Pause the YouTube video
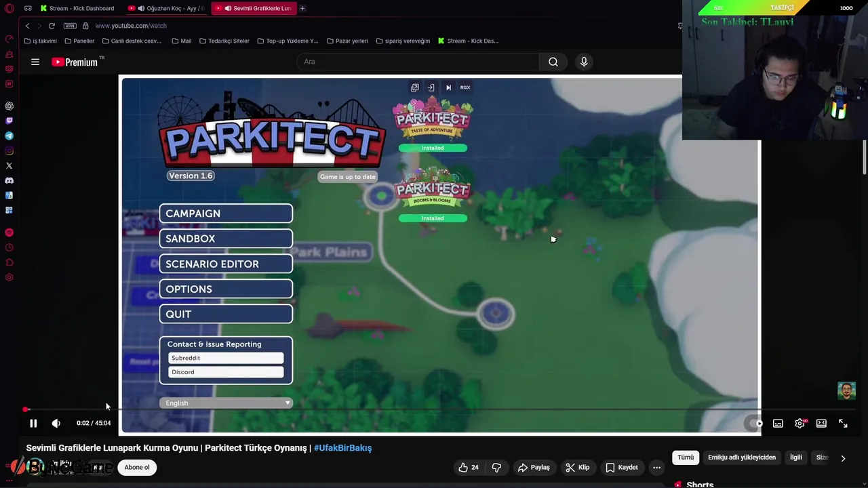868x488 pixels. [x=33, y=423]
